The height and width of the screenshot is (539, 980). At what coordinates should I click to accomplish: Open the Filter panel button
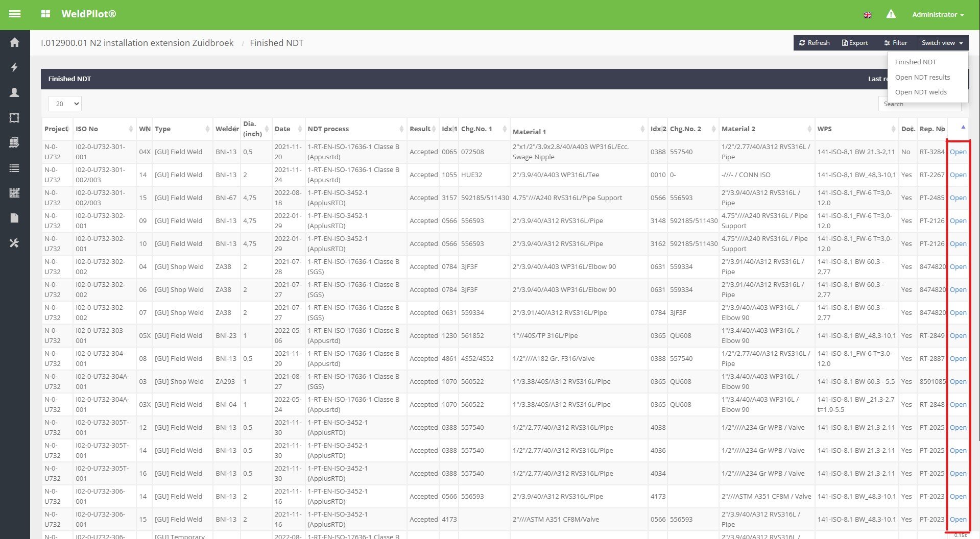896,43
